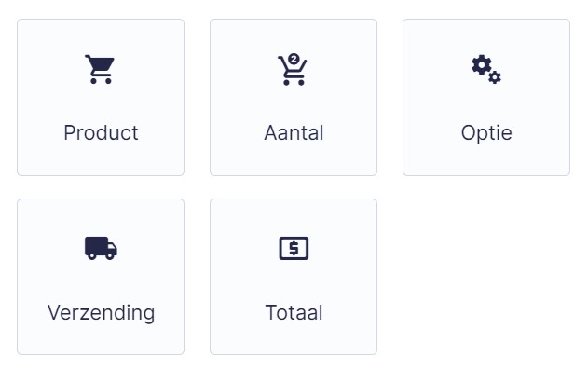Click the wheels of the Product cart icon
The image size is (588, 370).
click(x=101, y=80)
